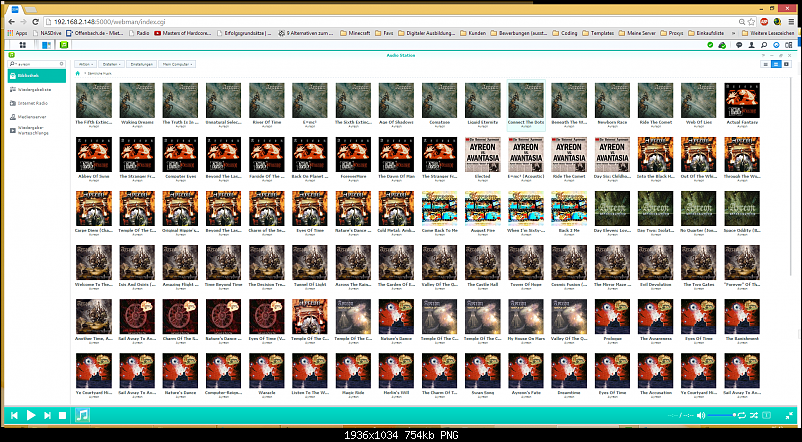Go to the home breadcrumb icon
Screen dimensions: 802x442
(x=77, y=74)
